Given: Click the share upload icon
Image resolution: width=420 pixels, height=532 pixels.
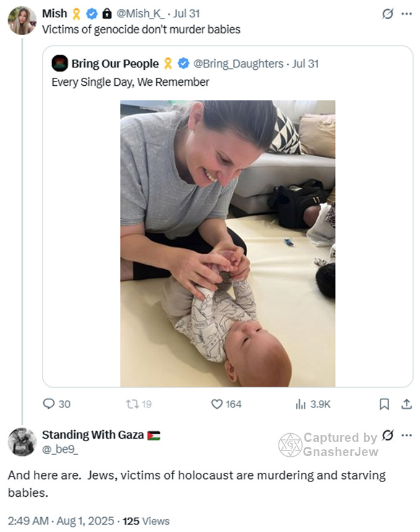Looking at the screenshot, I should pos(406,404).
